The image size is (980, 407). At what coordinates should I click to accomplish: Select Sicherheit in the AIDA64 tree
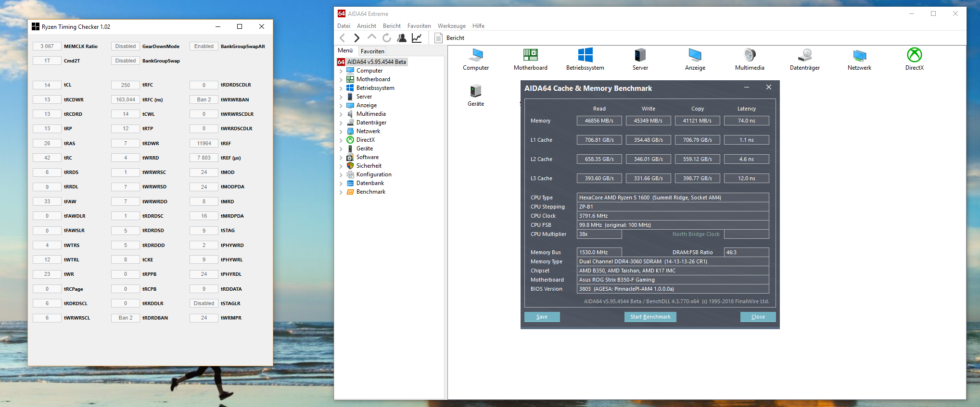(369, 166)
